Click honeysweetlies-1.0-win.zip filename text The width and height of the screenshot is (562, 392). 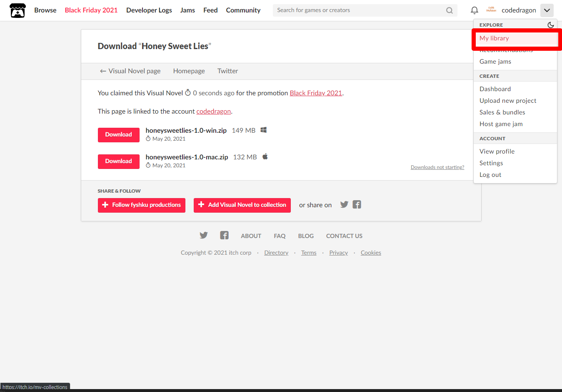(x=186, y=131)
